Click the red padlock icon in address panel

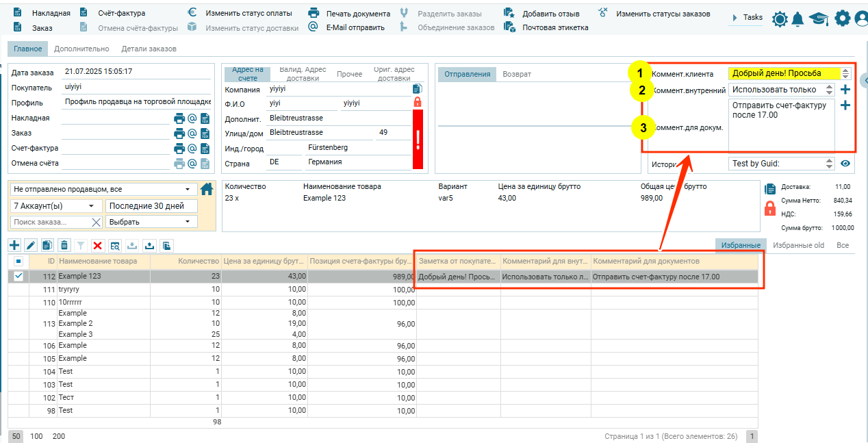tap(417, 102)
